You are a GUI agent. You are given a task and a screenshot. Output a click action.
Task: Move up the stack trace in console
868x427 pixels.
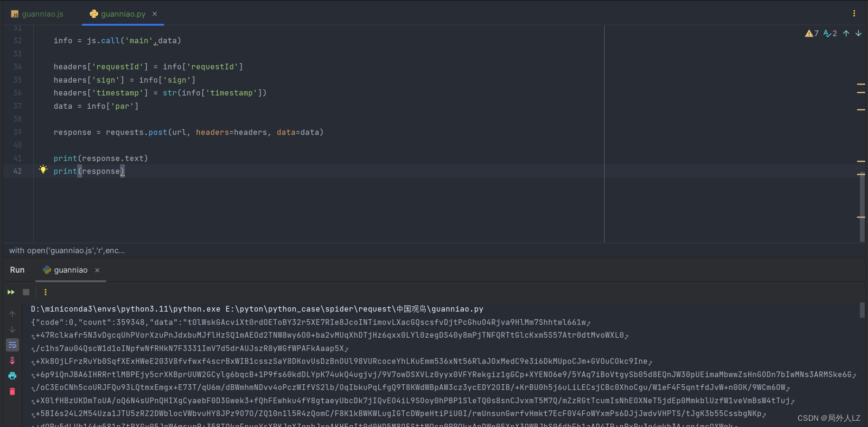click(12, 314)
